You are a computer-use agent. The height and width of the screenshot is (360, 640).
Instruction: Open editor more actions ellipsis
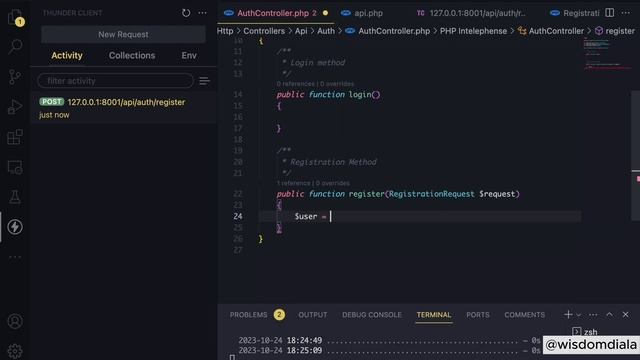625,13
